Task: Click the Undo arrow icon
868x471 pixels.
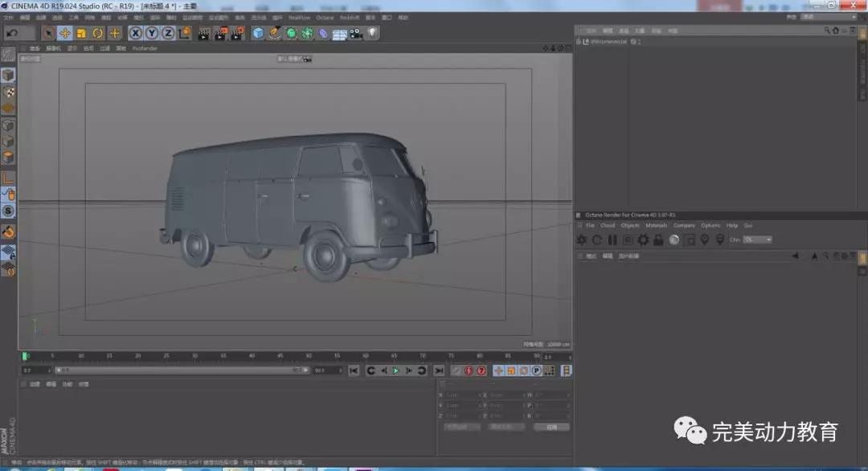Action: point(12,33)
